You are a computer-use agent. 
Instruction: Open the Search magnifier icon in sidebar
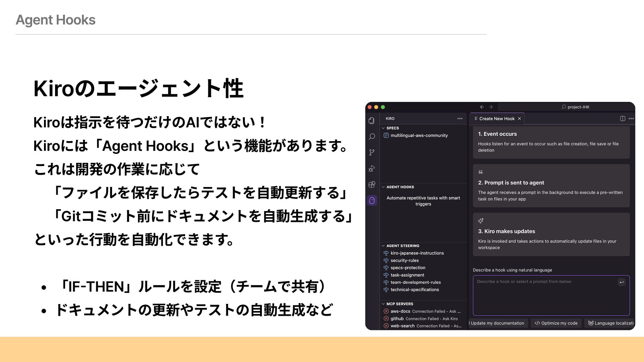372,136
